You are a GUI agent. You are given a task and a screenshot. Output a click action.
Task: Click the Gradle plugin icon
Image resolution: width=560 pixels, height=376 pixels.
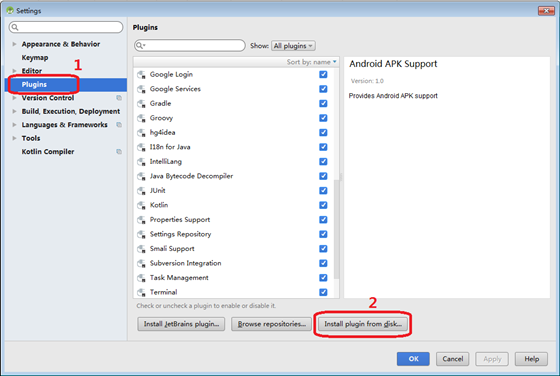(141, 104)
